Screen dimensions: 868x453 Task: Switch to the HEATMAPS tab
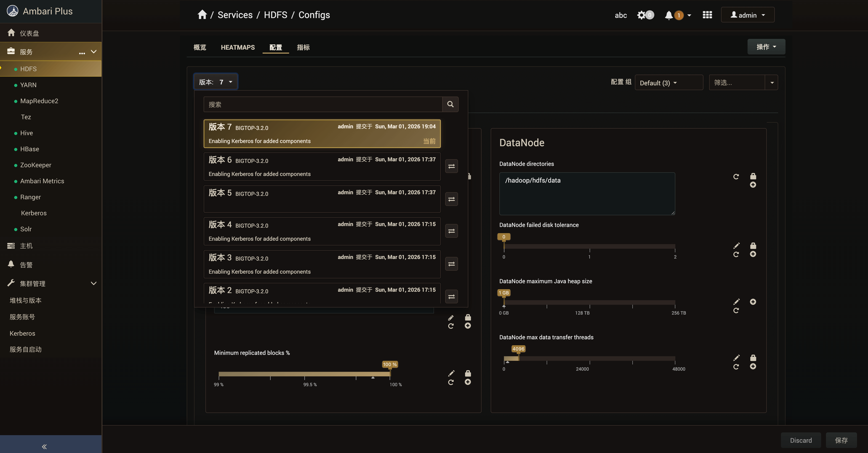coord(237,48)
